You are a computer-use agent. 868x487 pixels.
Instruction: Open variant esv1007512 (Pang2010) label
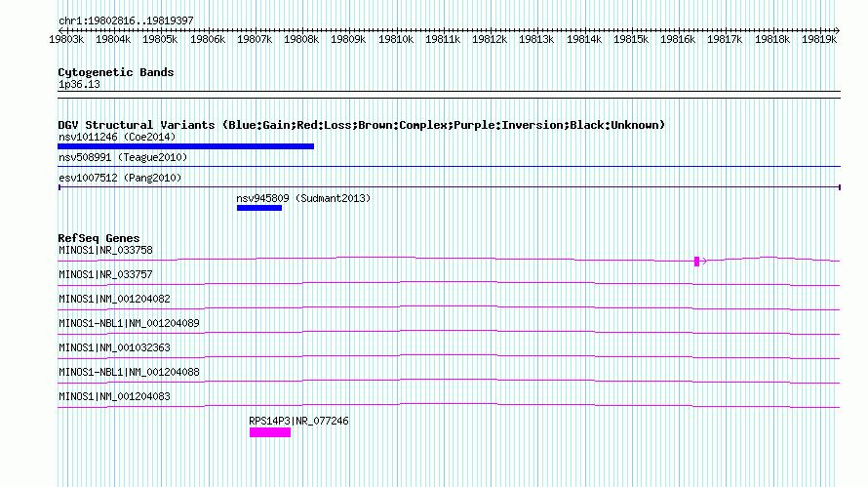coord(120,178)
